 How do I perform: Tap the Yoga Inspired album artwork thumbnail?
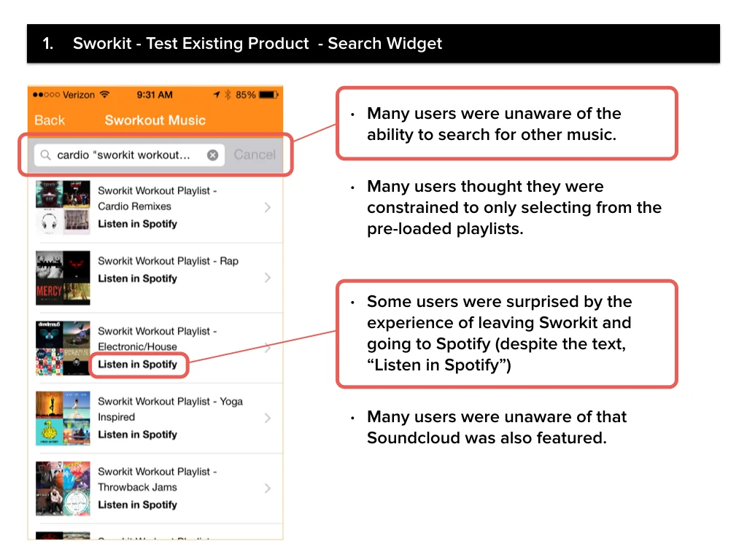pos(63,418)
